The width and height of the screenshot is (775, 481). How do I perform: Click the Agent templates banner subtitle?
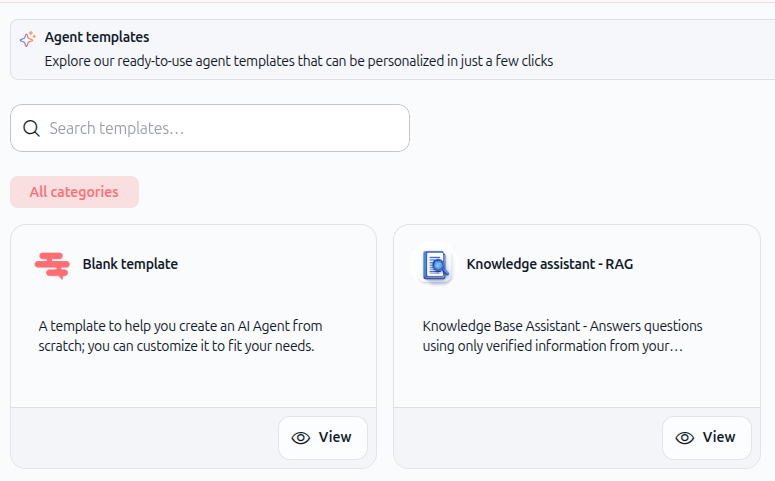299,61
